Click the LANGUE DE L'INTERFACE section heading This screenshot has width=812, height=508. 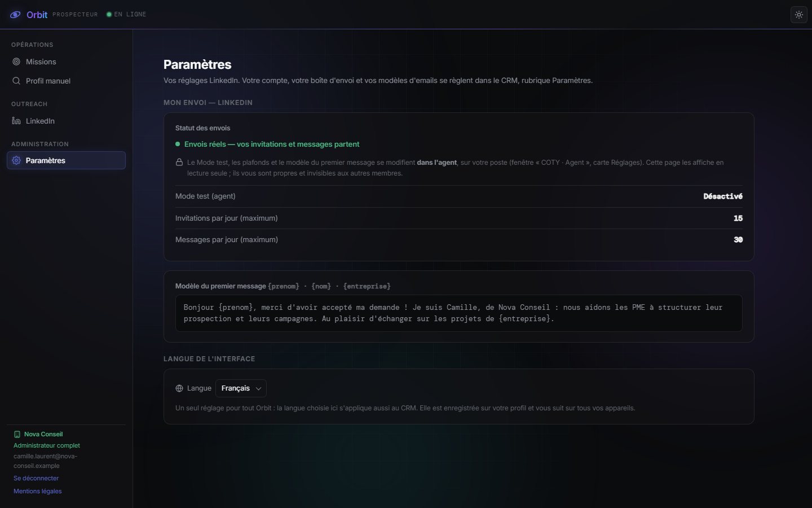point(209,359)
